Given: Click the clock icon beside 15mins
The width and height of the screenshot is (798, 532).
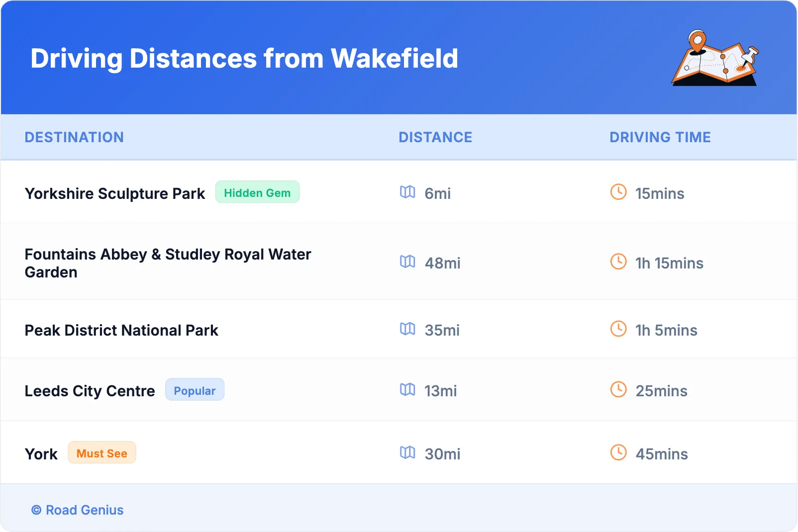Looking at the screenshot, I should click(618, 192).
